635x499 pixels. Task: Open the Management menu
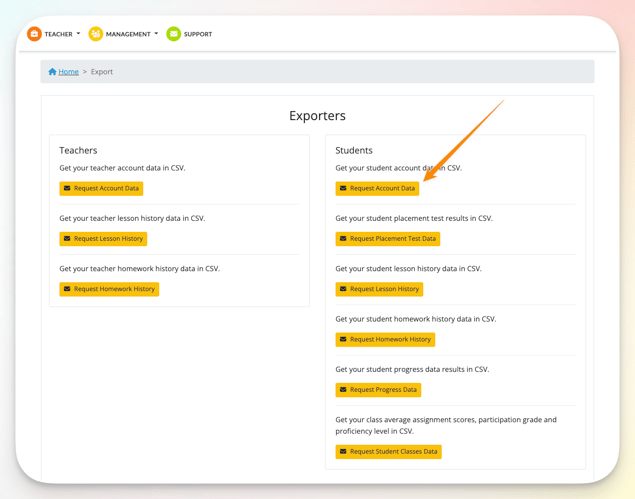click(124, 34)
